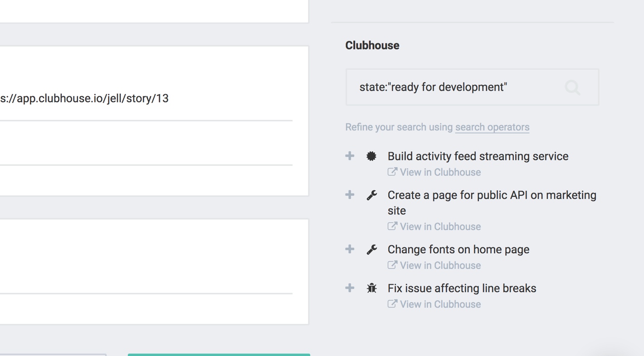Click the green button at the bottom
This screenshot has height=356, width=644.
[219, 355]
